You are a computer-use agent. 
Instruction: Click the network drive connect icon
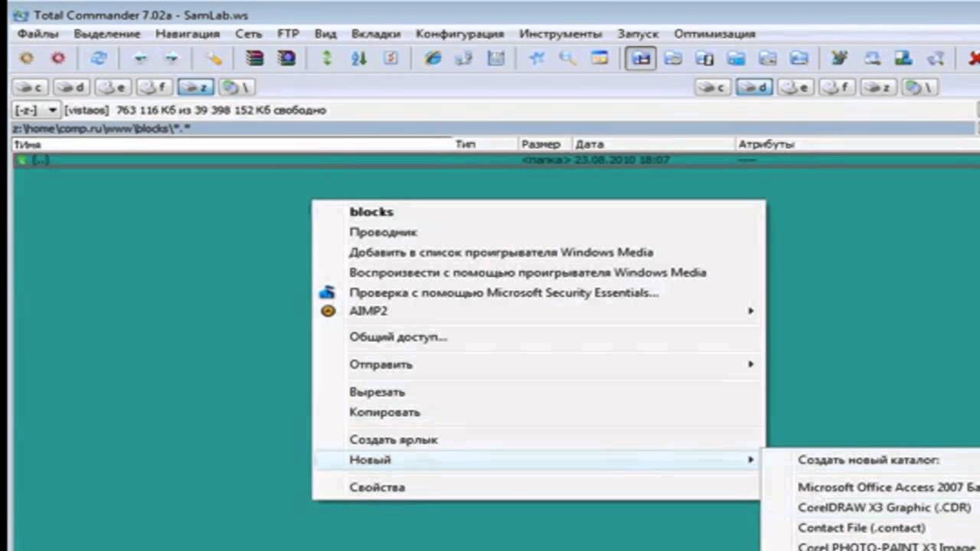point(872,58)
